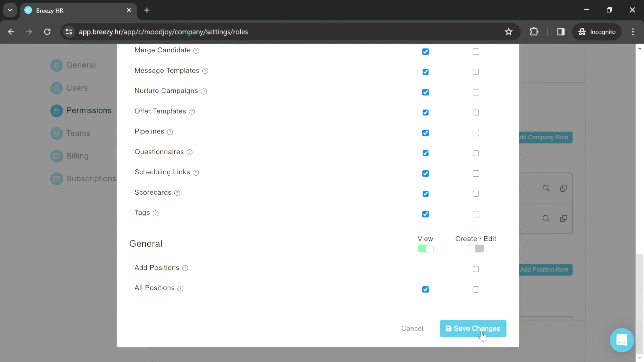Toggle the General section View switch
Image resolution: width=644 pixels, height=362 pixels.
425,248
